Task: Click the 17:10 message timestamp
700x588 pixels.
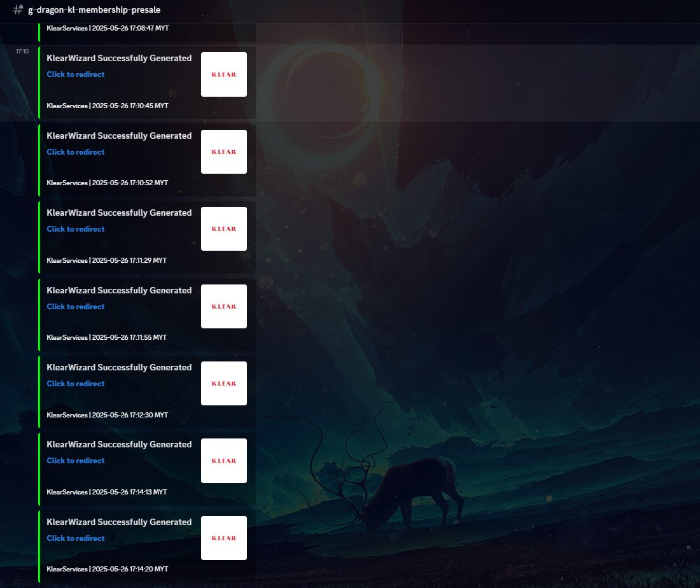Action: pos(22,52)
